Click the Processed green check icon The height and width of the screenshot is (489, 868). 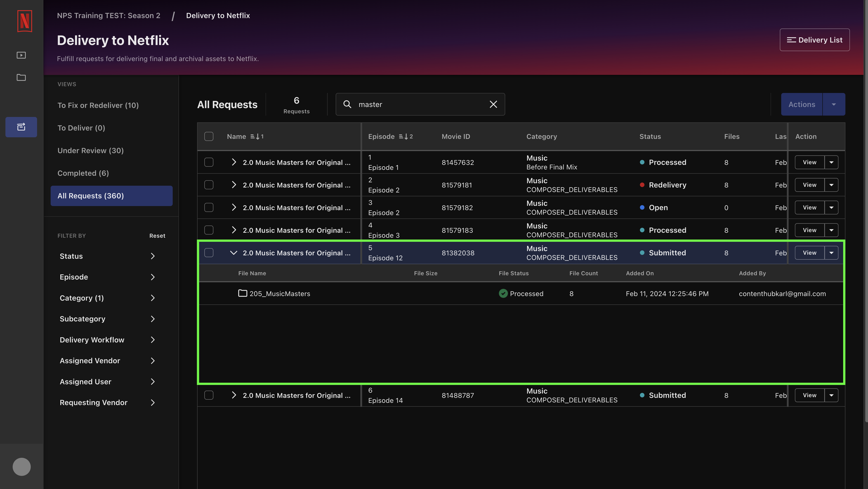[503, 293]
